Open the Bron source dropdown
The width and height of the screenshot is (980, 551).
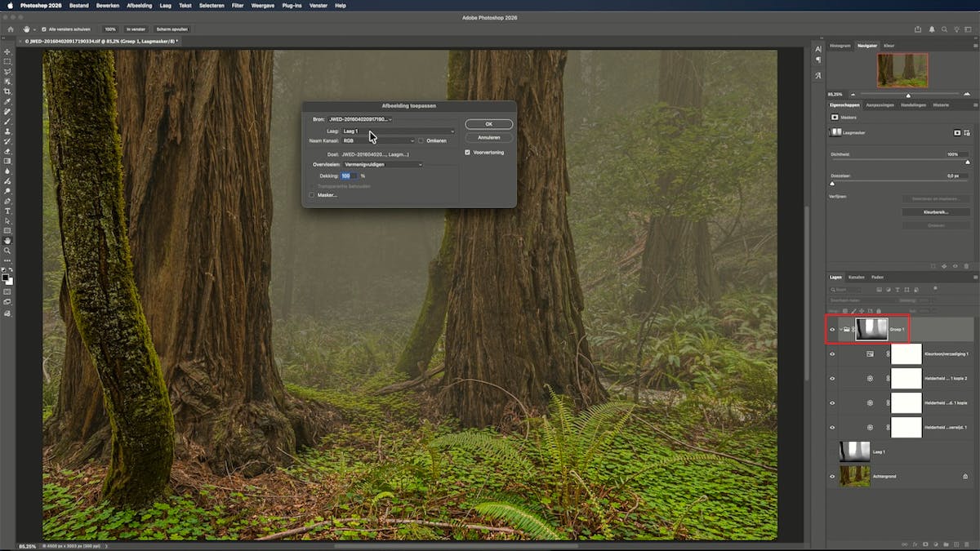362,119
